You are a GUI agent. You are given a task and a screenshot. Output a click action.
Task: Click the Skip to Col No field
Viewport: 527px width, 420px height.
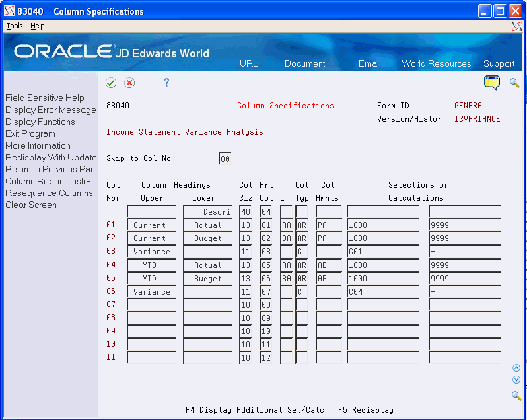225,158
